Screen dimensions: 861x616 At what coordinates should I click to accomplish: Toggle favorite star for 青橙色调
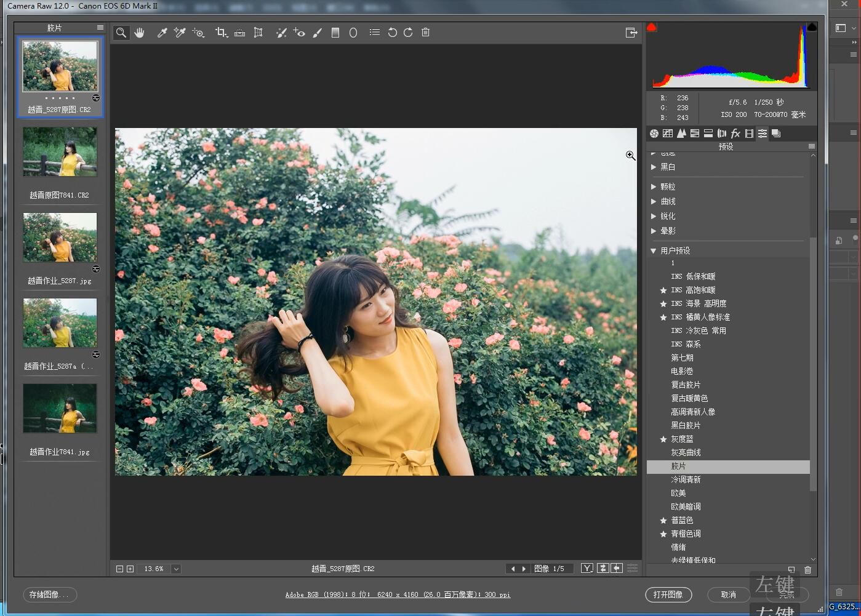(x=663, y=534)
